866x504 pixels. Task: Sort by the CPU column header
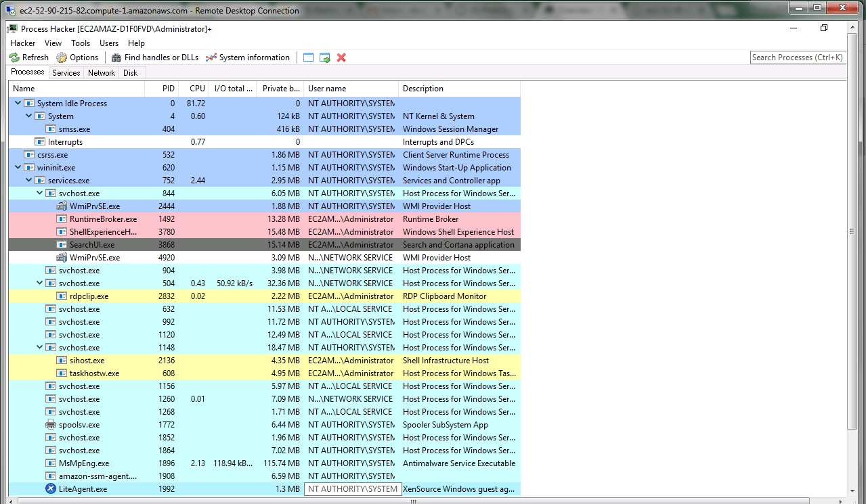click(197, 89)
